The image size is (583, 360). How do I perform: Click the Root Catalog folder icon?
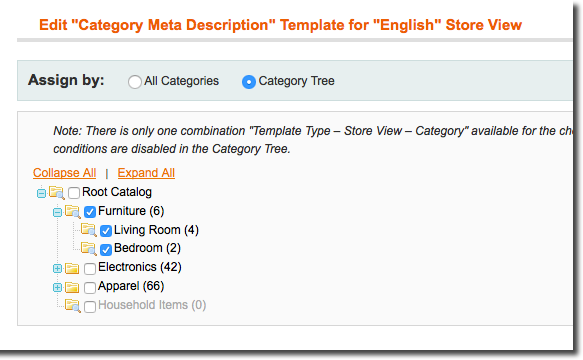57,193
